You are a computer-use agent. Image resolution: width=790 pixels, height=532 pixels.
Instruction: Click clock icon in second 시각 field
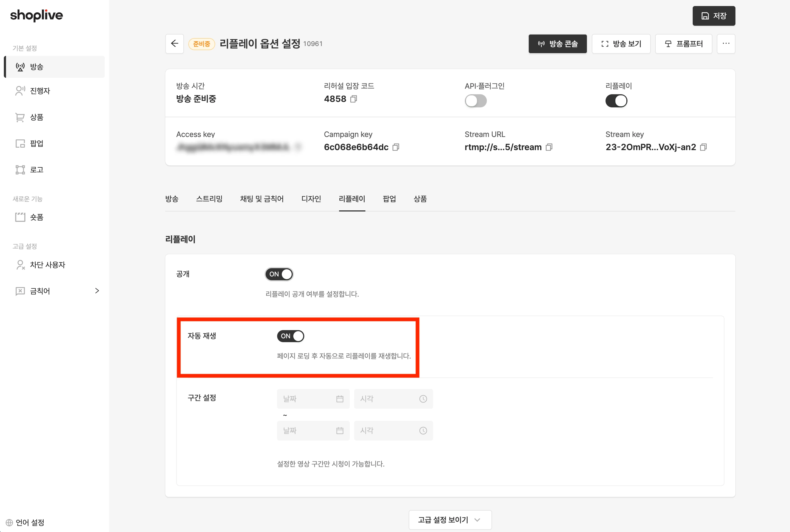pos(423,431)
